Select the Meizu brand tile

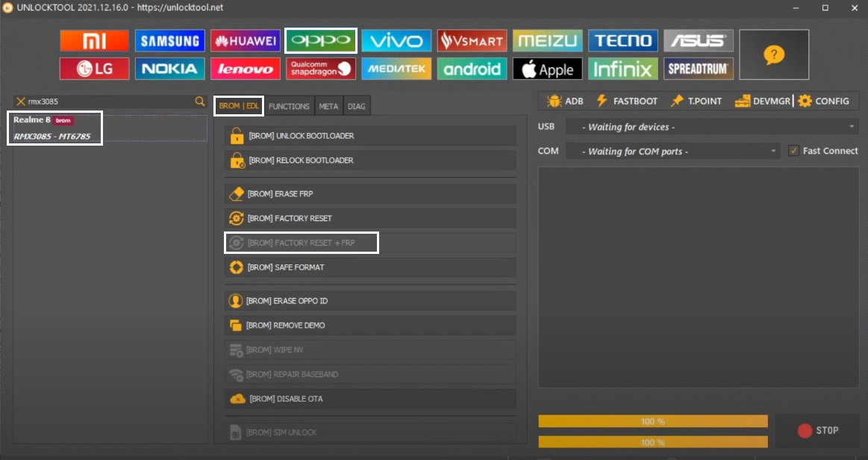pos(548,41)
